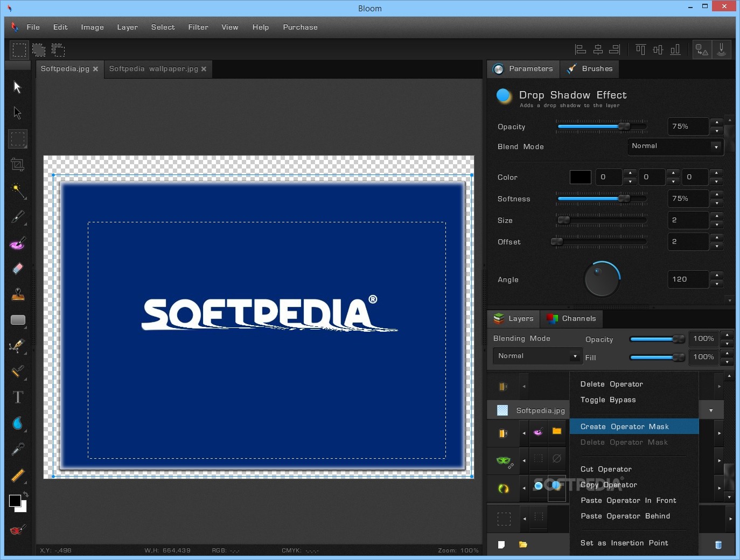Click the black shadow Color swatch

pyautogui.click(x=580, y=177)
